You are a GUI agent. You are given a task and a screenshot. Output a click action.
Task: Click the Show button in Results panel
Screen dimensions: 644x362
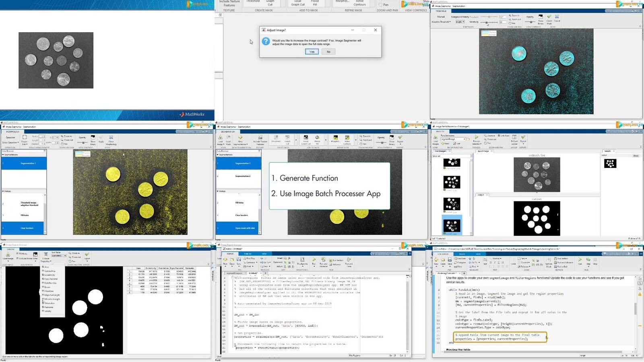click(636, 156)
